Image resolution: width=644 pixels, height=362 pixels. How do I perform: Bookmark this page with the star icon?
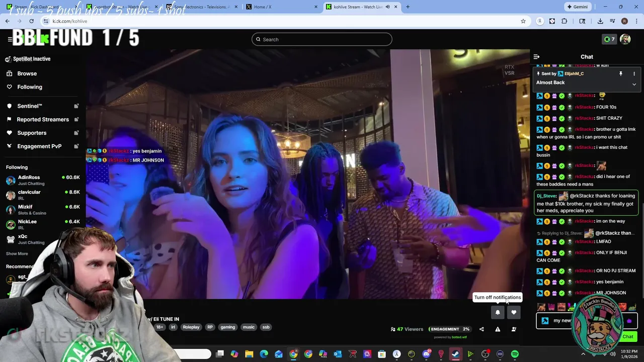(x=523, y=21)
